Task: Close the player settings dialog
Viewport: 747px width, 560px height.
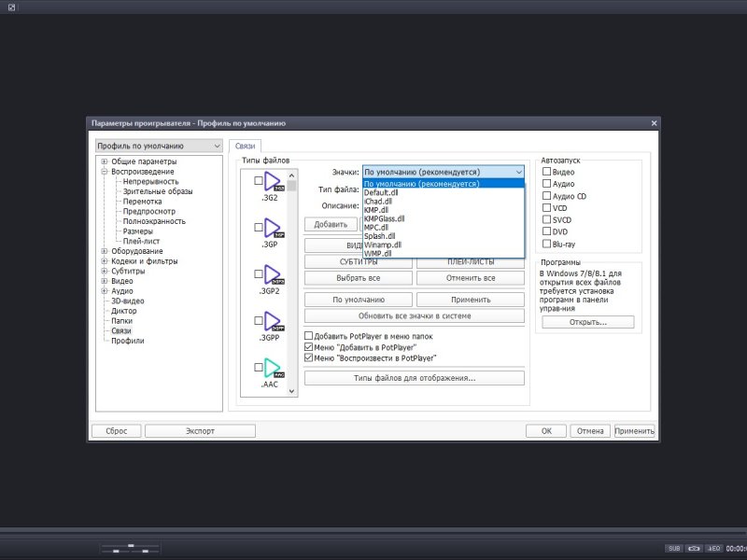Action: point(654,123)
